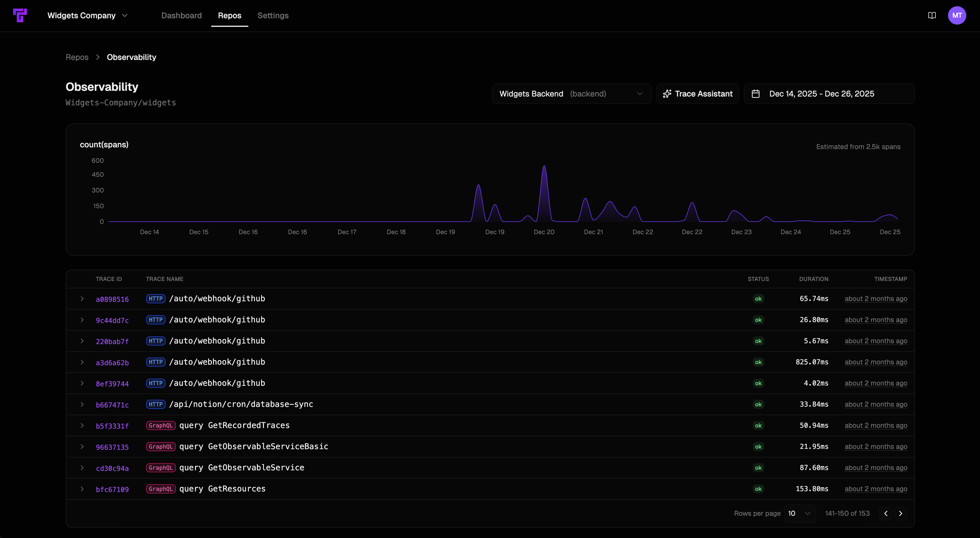Open the documentation book icon

coord(932,15)
